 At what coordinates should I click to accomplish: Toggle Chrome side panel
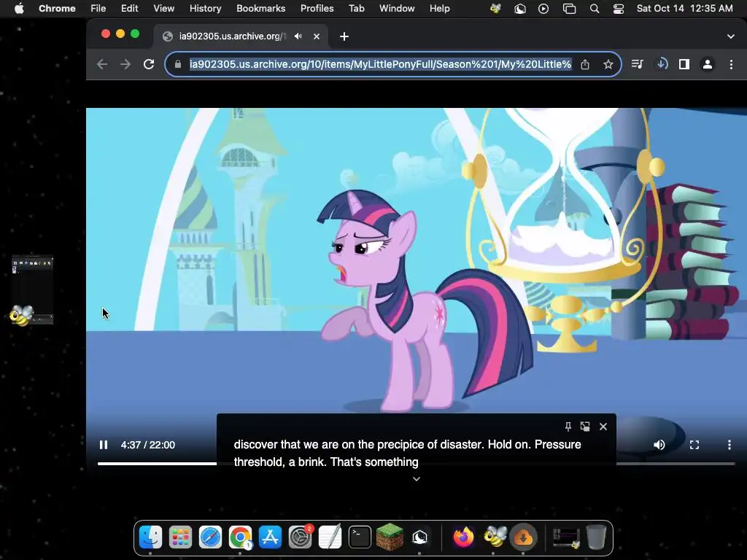[684, 64]
